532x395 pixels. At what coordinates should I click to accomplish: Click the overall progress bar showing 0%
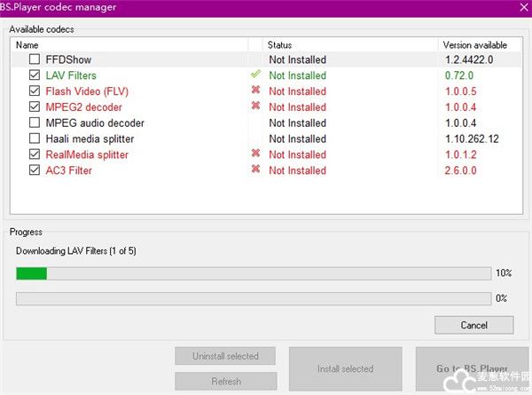(x=254, y=299)
